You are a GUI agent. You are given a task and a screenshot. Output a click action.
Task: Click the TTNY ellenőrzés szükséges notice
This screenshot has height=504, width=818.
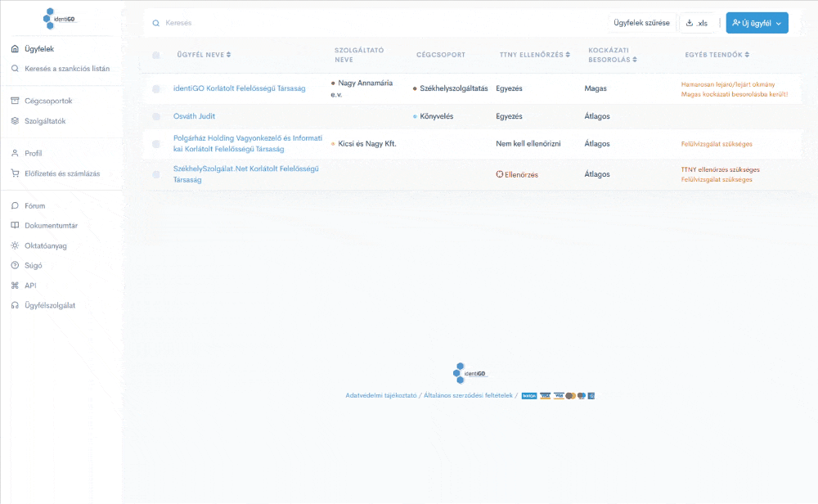tap(721, 169)
